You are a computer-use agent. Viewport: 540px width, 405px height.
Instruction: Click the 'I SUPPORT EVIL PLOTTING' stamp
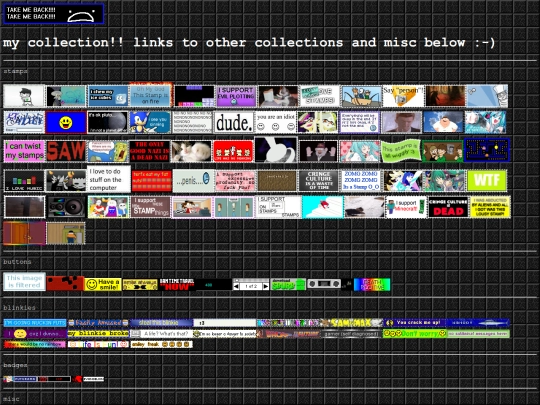pyautogui.click(x=236, y=96)
